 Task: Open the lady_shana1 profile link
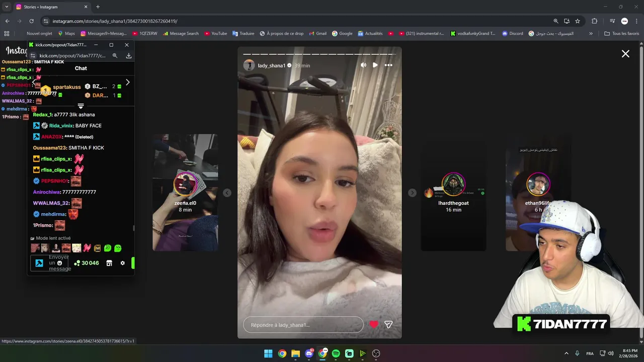coord(271,65)
